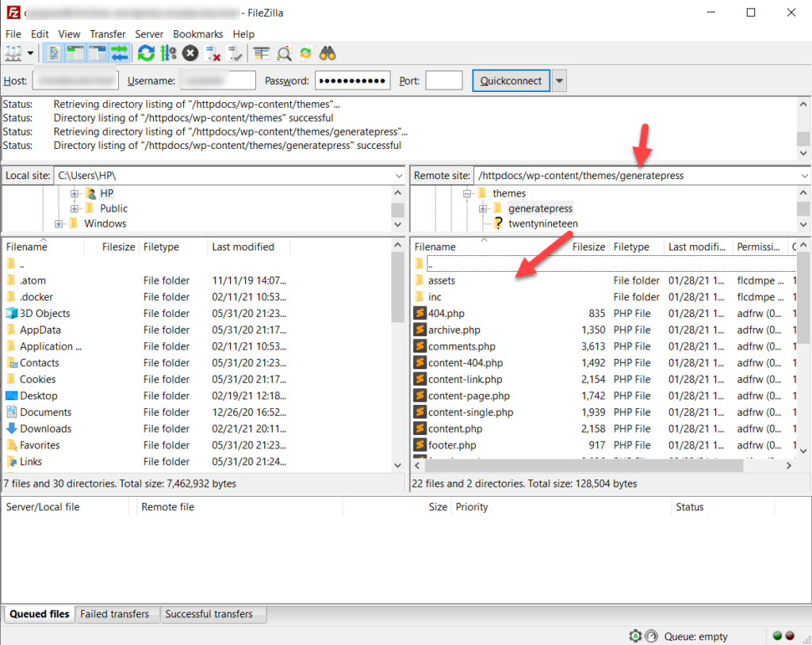
Task: Reconnect to last used server
Action: point(235,53)
